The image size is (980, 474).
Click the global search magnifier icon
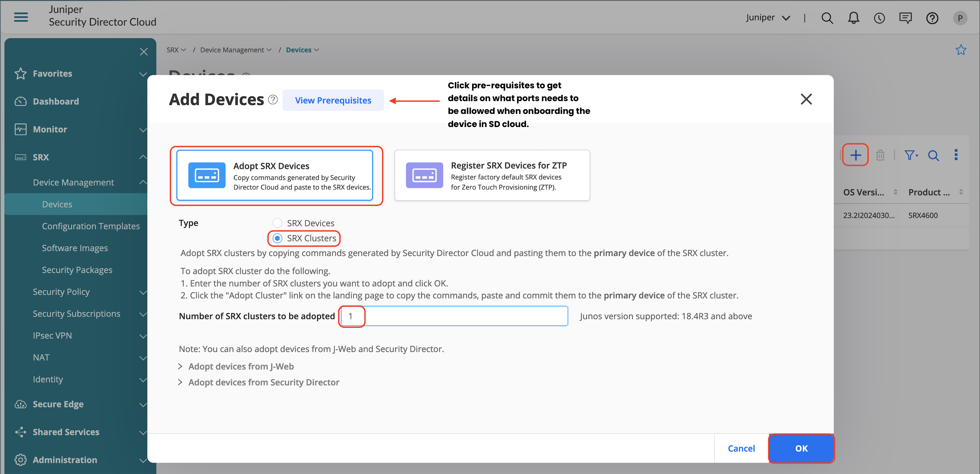click(x=827, y=18)
